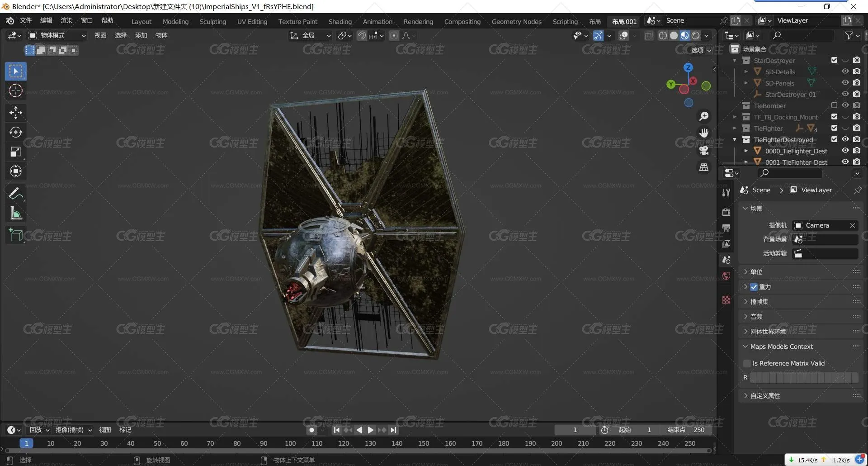This screenshot has height=466, width=868.
Task: Uncheck the gravity (重力) checkbox
Action: tap(754, 287)
